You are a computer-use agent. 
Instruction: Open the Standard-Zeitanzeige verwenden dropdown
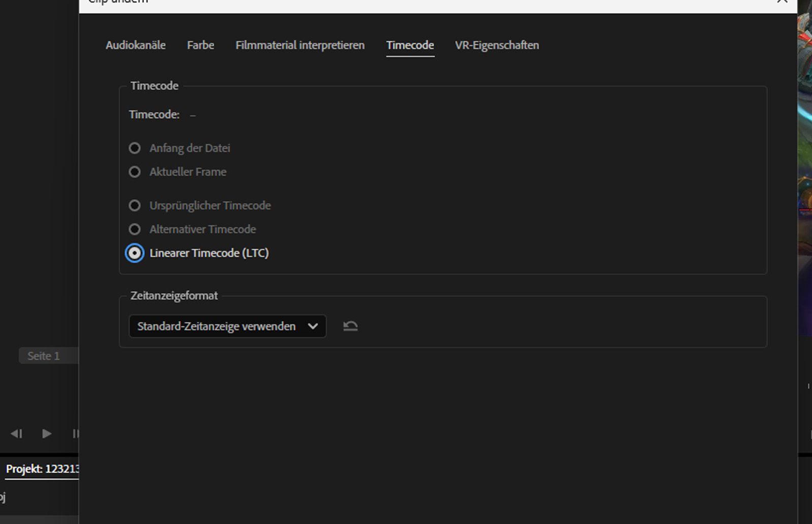tap(227, 326)
